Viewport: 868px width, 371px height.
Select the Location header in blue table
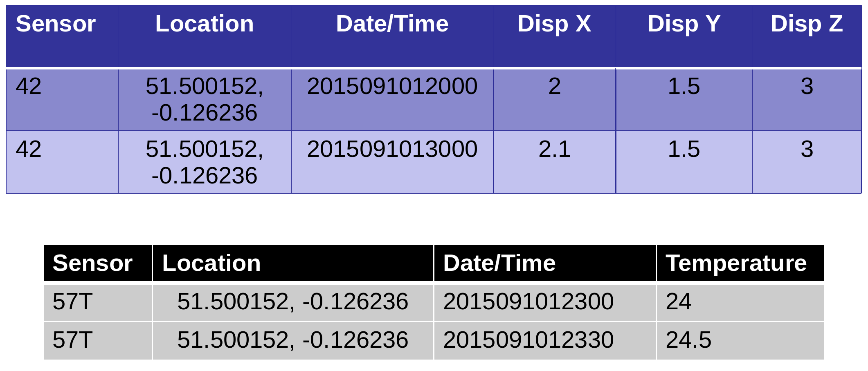click(205, 24)
